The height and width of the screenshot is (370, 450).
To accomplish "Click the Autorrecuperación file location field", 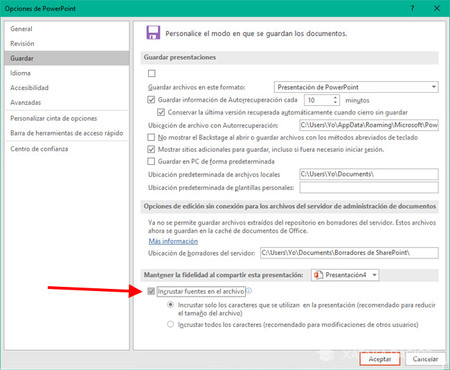I will click(369, 125).
